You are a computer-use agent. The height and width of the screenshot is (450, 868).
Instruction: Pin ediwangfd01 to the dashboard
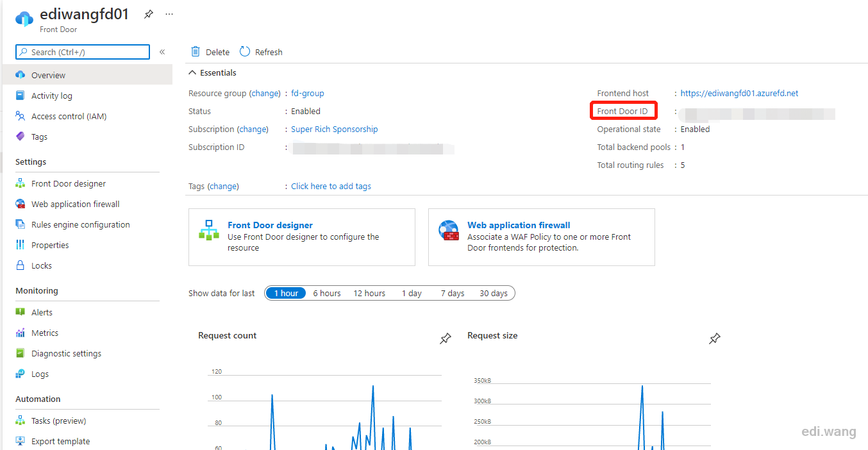point(149,14)
